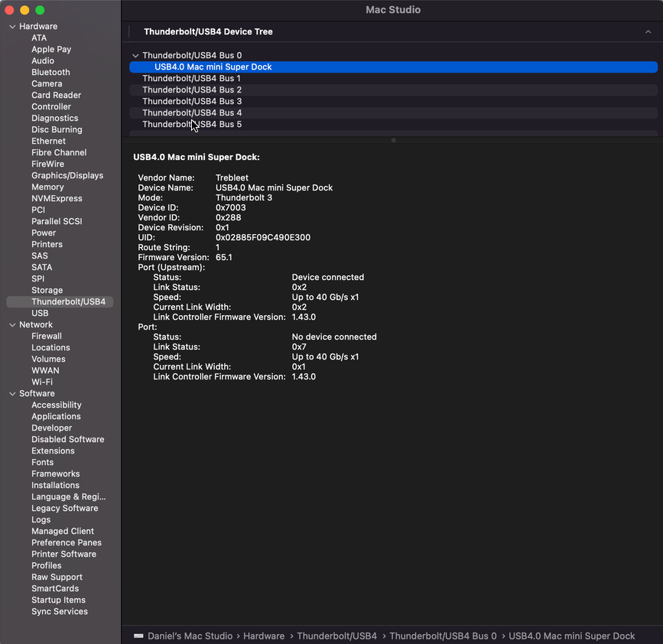This screenshot has width=663, height=644.
Task: Select Disc Burning entry
Action: tap(57, 129)
